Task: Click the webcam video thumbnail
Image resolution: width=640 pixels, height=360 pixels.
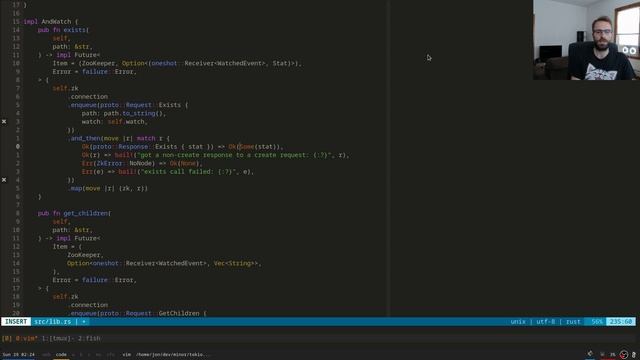Action: coord(586,40)
